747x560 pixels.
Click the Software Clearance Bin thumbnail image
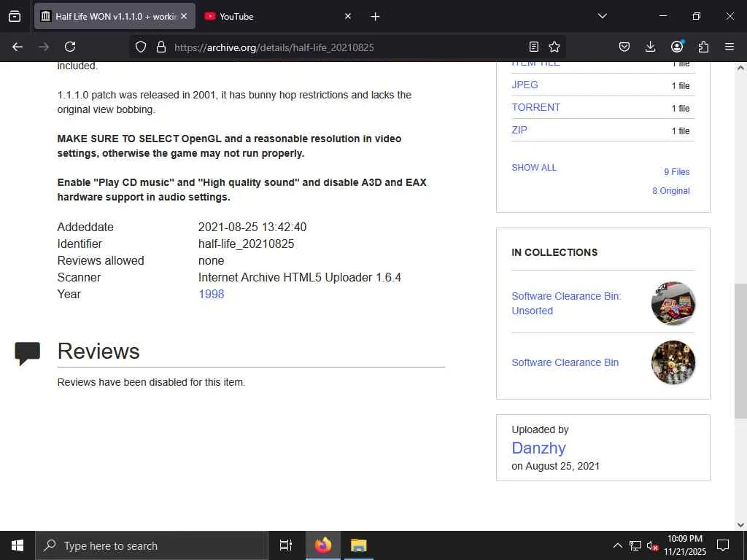673,362
